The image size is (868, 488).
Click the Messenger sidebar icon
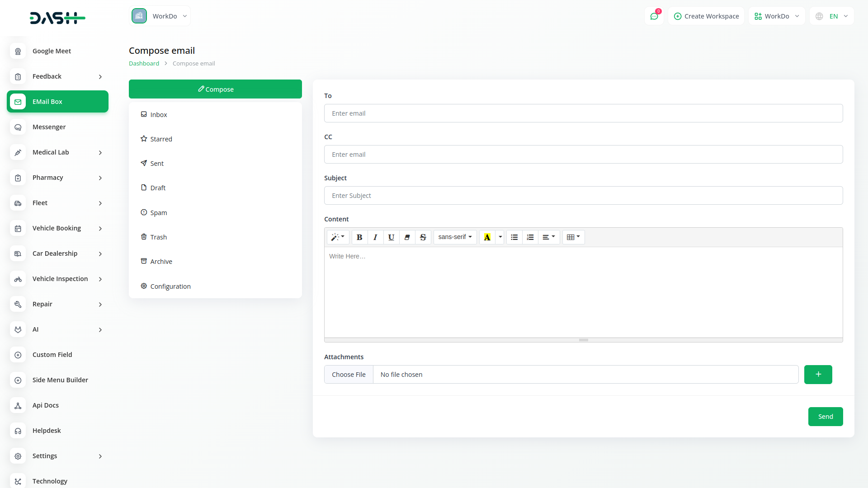[18, 127]
